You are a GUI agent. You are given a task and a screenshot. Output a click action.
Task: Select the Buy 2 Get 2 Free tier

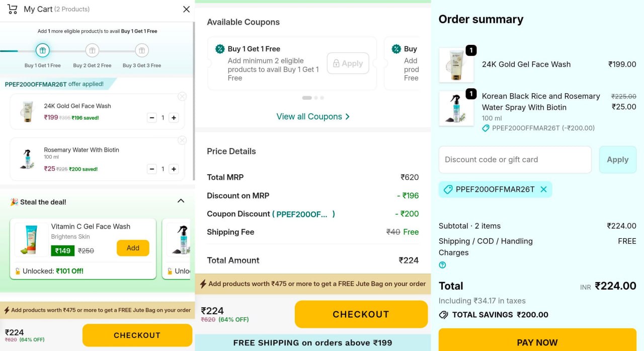92,50
